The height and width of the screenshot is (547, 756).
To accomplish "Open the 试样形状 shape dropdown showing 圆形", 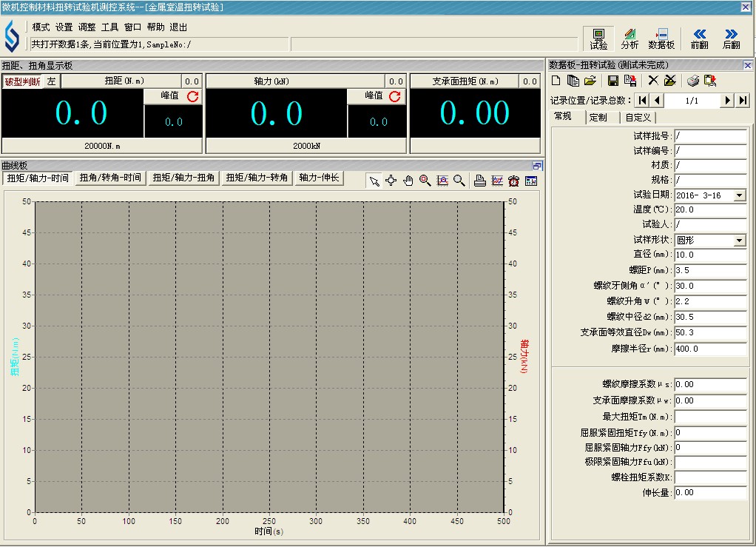I will [x=740, y=240].
